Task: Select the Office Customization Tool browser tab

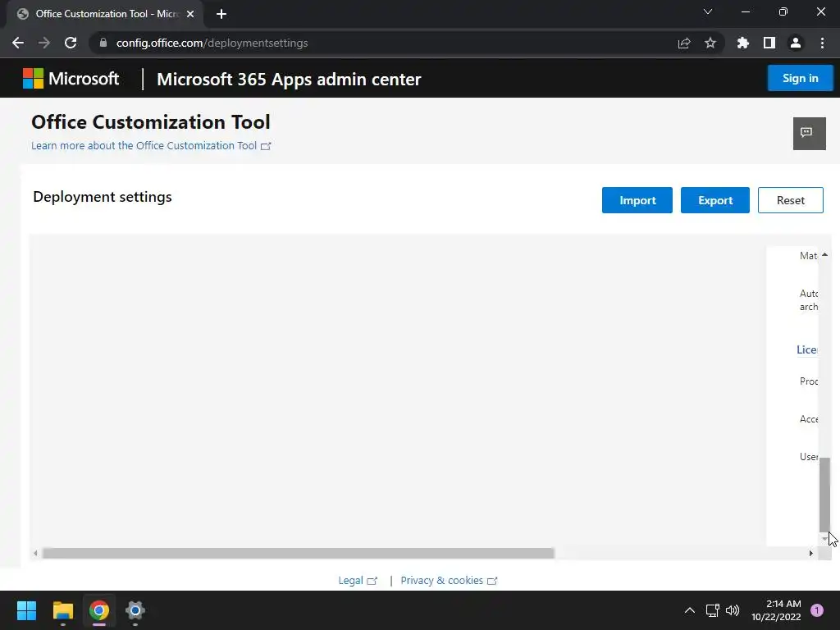Action: pyautogui.click(x=105, y=14)
